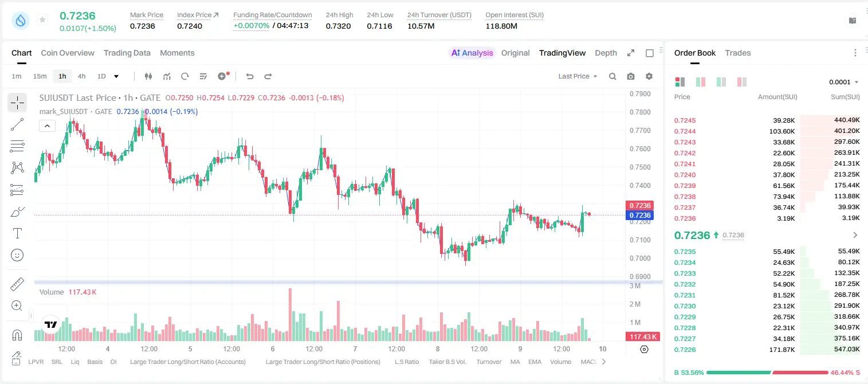The width and height of the screenshot is (868, 384).
Task: Show only sell orders in order book
Action: point(742,82)
